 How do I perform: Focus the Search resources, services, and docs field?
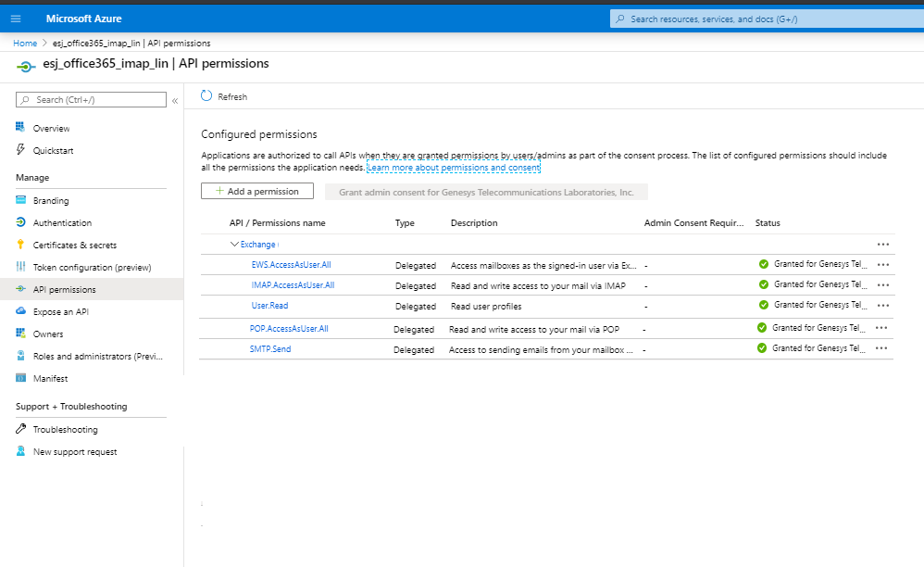[764, 19]
